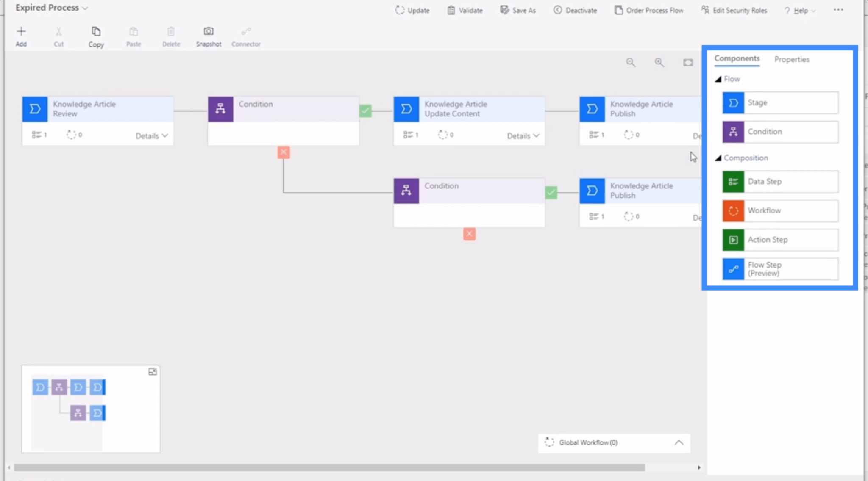The height and width of the screenshot is (481, 868).
Task: Fit the canvas to screen
Action: [688, 62]
